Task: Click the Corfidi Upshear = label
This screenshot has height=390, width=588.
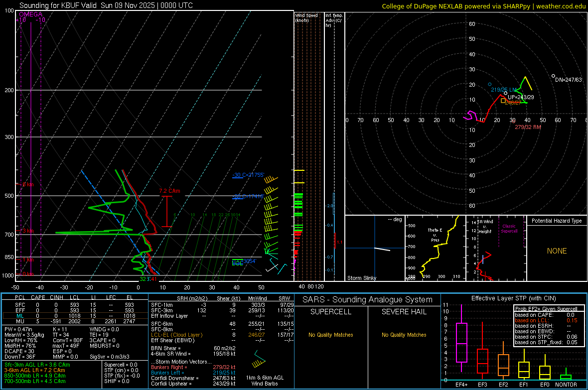Action: pyautogui.click(x=171, y=384)
